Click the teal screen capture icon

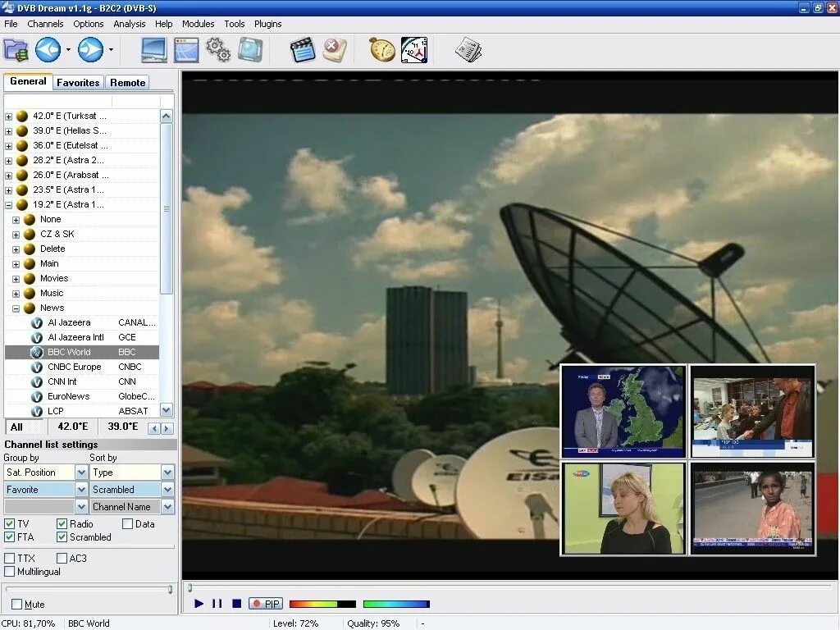click(250, 50)
